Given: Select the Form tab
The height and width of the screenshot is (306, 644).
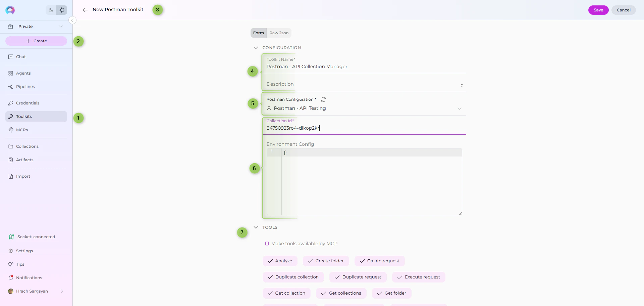Looking at the screenshot, I should 258,33.
